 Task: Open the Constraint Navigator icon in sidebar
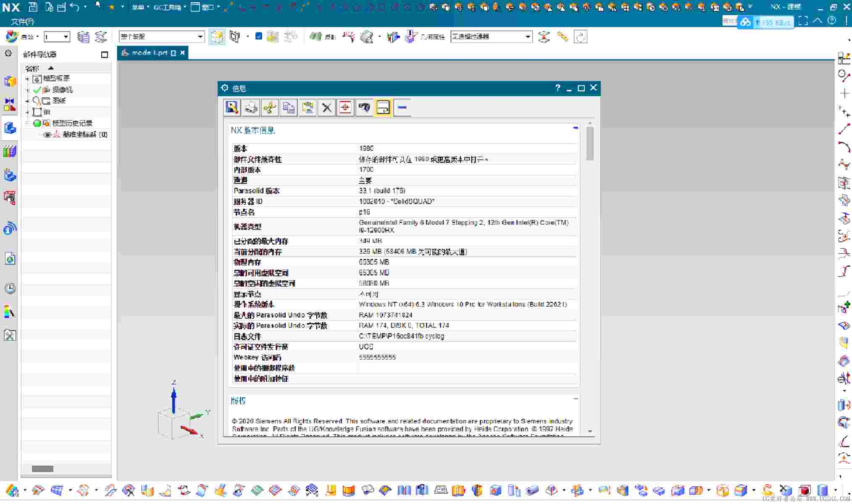pos(10,104)
